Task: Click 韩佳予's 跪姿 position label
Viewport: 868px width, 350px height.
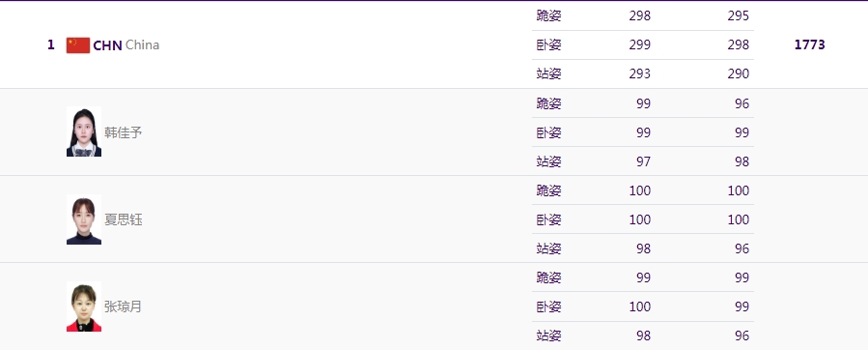Action: pos(548,103)
